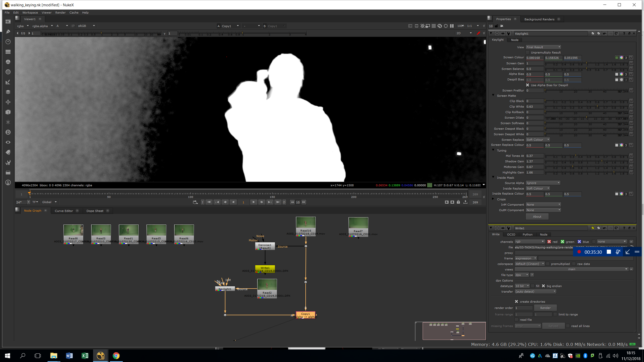Disable Use Alpha Bias for Despill

point(528,85)
